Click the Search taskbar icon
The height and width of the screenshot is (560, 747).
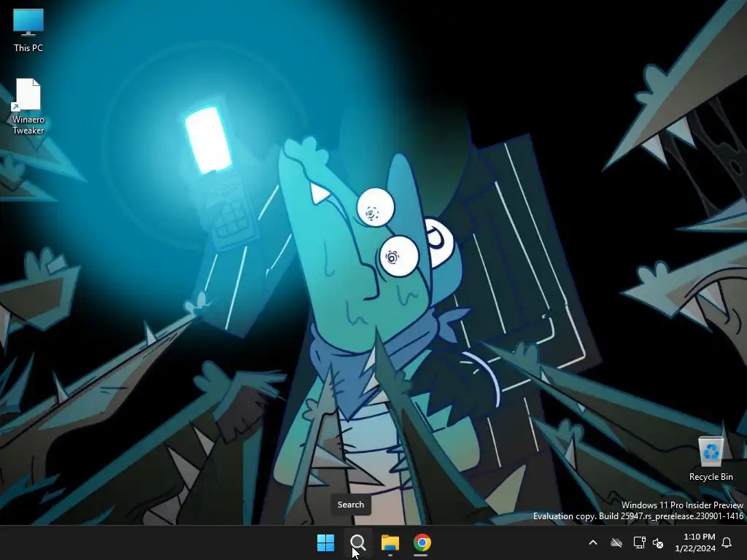(x=357, y=542)
